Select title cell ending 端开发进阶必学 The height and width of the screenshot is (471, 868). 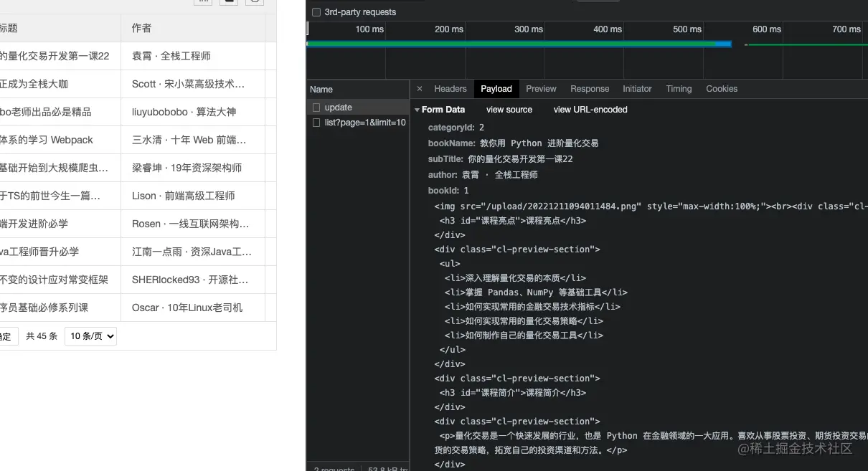[60, 224]
